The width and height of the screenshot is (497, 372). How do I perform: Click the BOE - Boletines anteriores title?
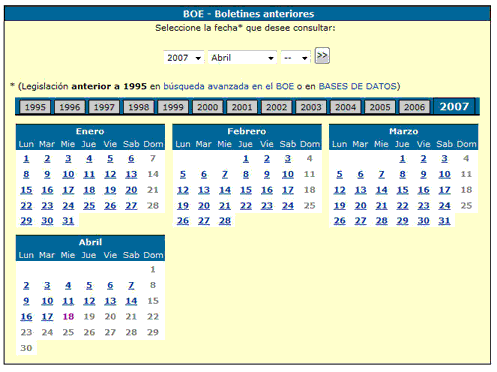[248, 14]
